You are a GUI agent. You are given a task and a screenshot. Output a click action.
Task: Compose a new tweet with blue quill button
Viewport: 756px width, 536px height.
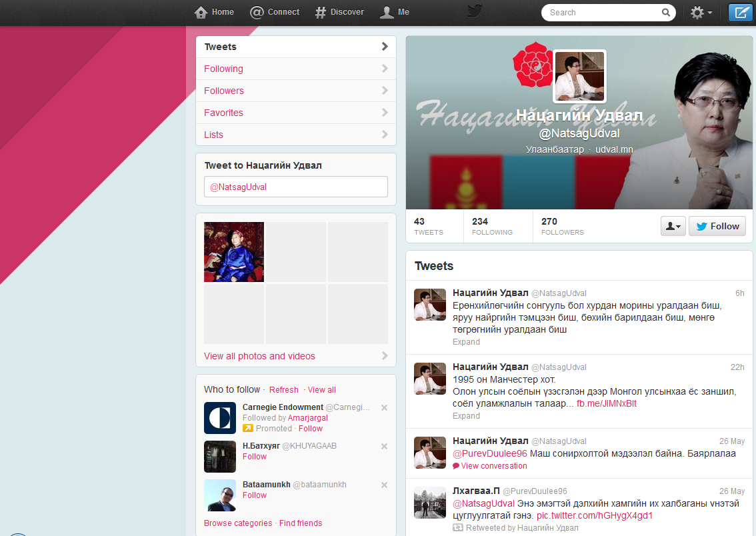739,12
